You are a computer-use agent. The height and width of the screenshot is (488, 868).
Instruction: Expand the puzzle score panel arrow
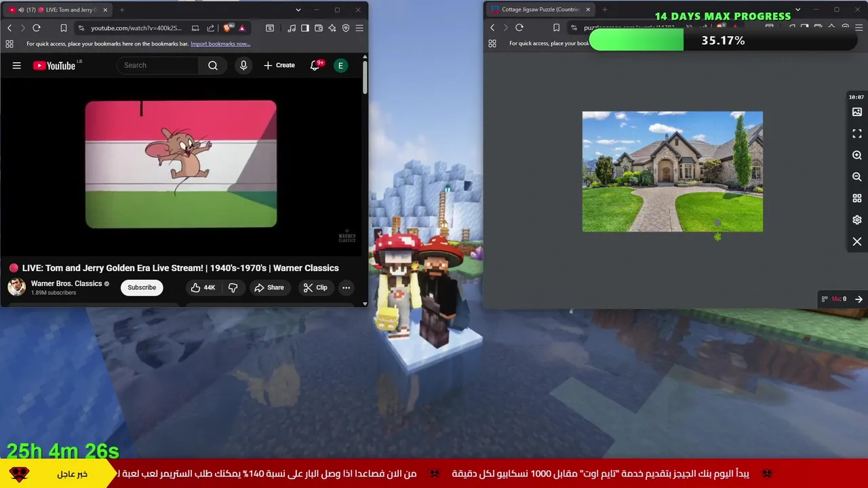[859, 299]
